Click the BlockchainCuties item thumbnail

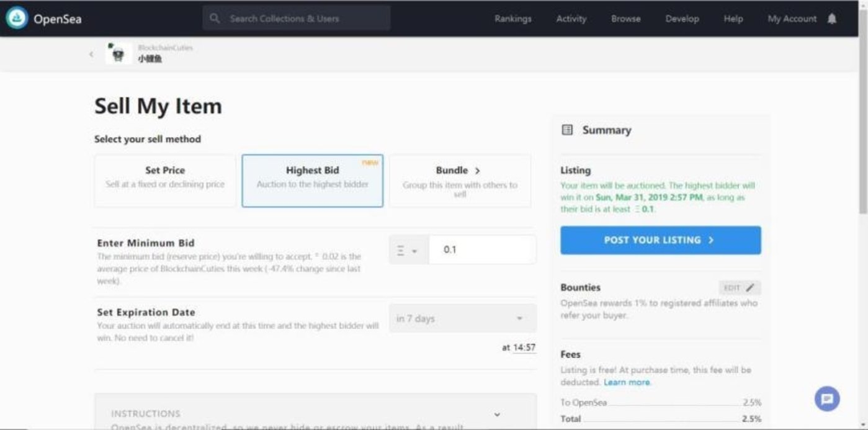pyautogui.click(x=118, y=54)
